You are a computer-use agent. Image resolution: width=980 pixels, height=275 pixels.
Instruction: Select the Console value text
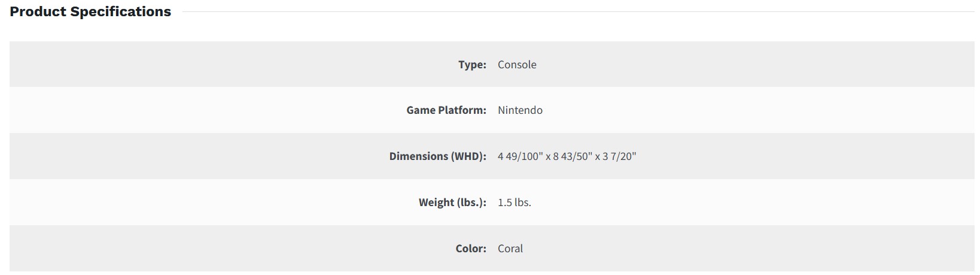517,65
